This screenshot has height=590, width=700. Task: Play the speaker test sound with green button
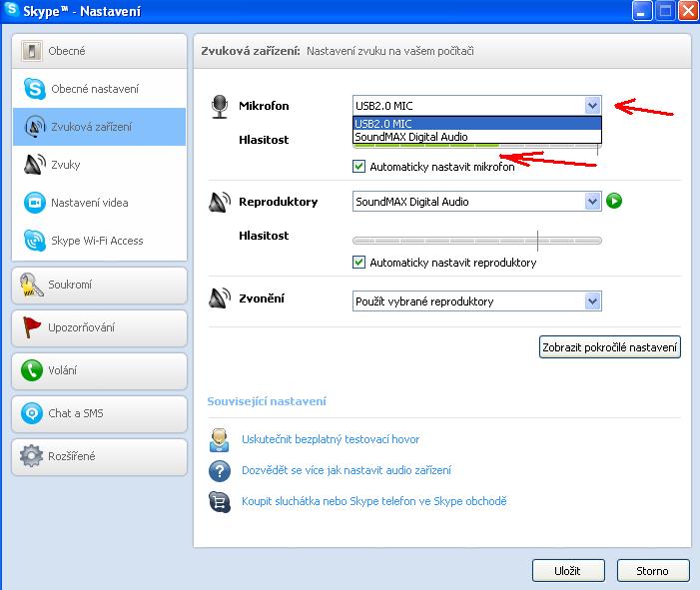614,201
